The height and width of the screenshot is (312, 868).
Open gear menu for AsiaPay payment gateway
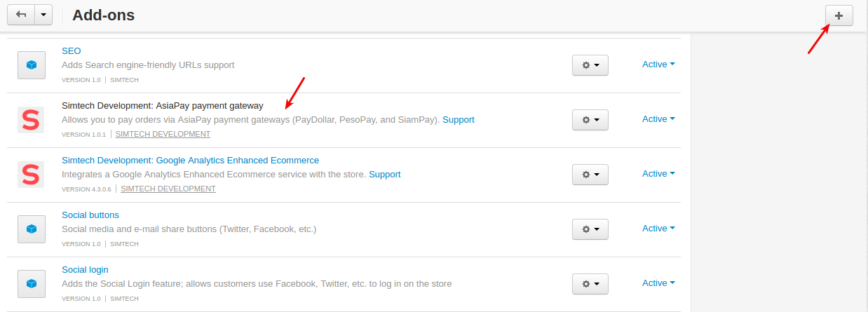pos(590,119)
